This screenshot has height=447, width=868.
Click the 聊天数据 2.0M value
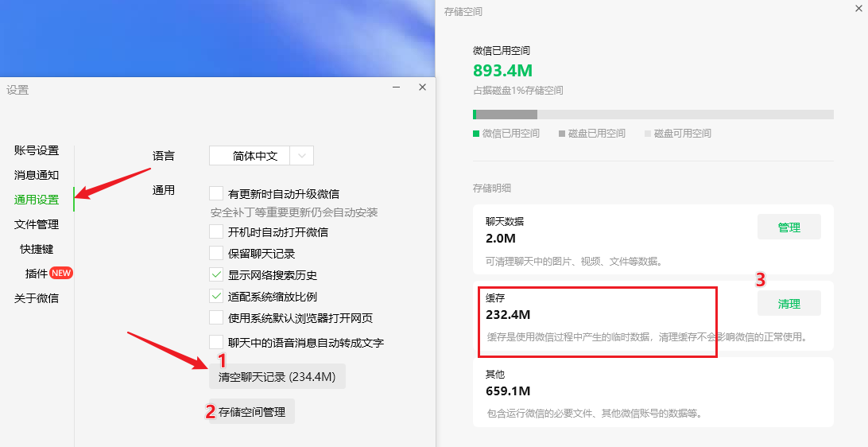click(x=501, y=238)
